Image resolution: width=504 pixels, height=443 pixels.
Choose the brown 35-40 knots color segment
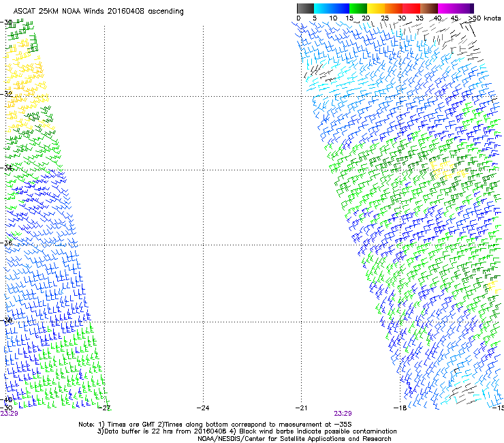click(429, 8)
